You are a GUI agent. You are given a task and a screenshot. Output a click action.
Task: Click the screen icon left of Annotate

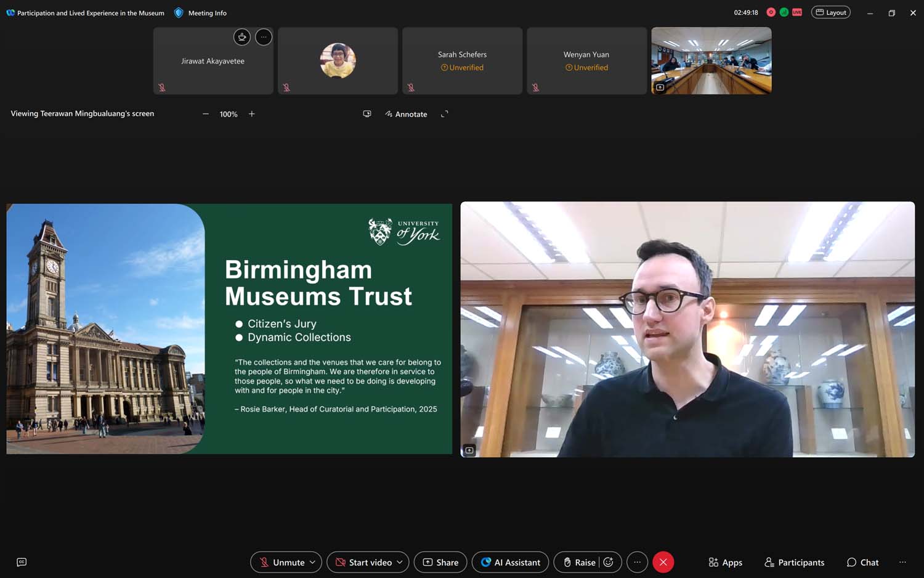point(367,114)
